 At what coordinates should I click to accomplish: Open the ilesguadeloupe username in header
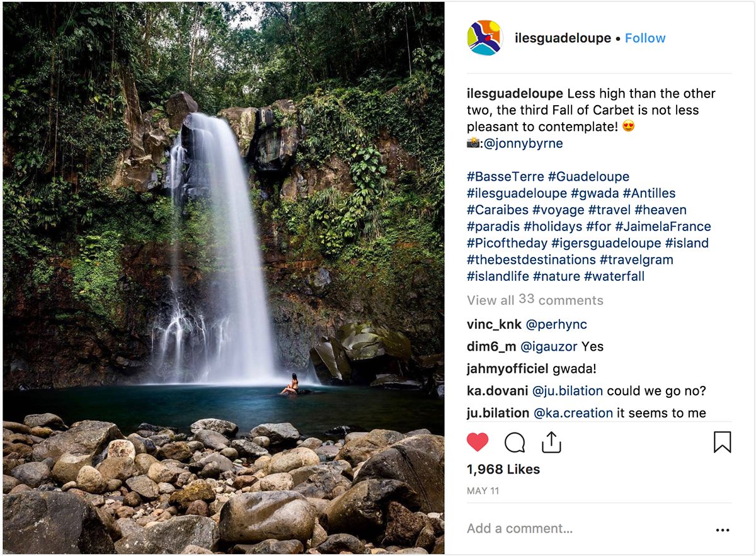563,38
